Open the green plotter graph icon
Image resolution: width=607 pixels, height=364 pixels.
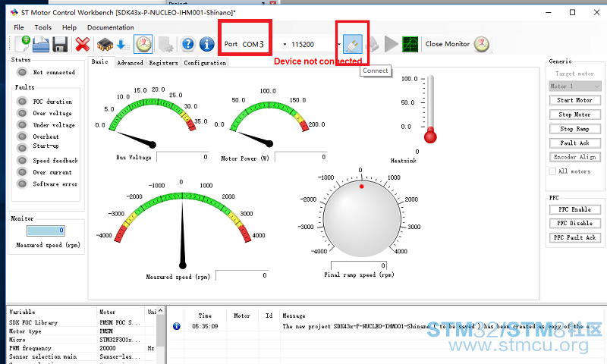(410, 44)
